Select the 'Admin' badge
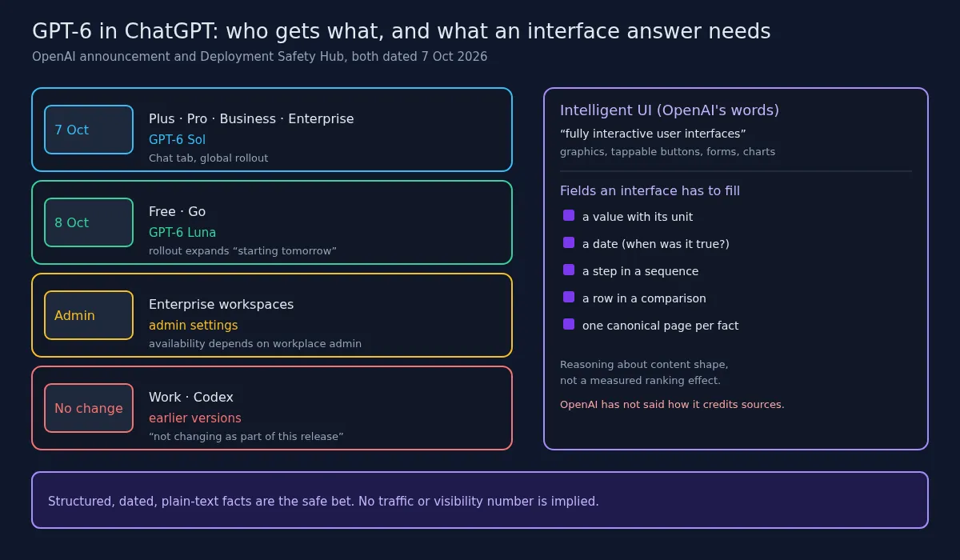 [89, 315]
